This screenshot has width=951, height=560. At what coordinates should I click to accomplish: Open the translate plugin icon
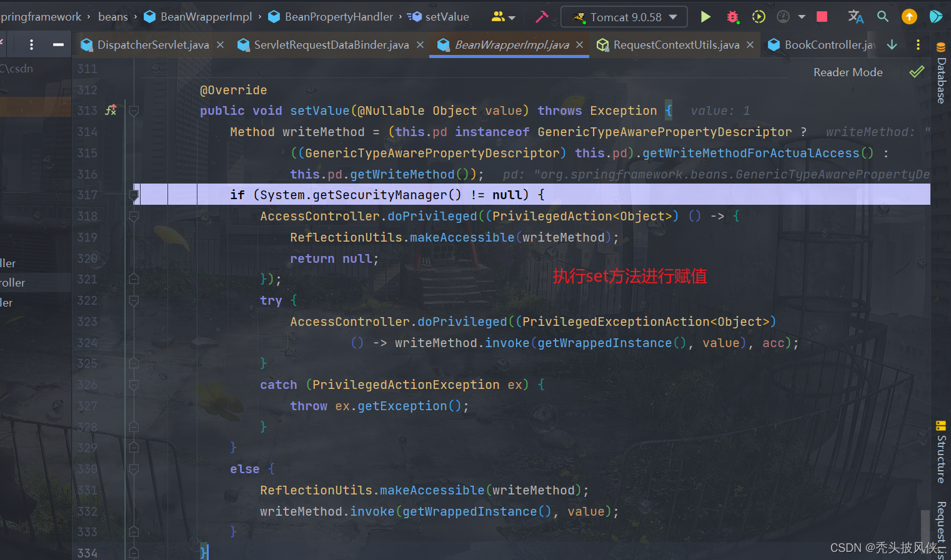pyautogui.click(x=855, y=17)
